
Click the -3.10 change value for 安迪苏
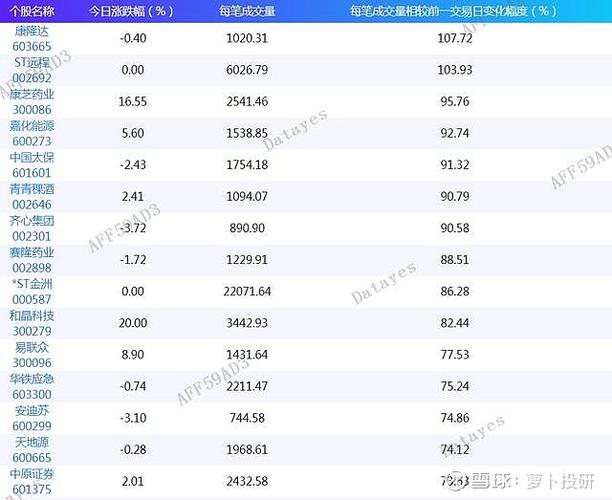point(133,418)
